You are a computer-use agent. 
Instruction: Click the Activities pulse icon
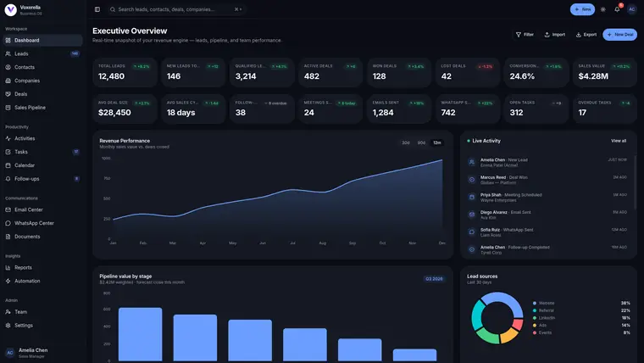pos(8,138)
